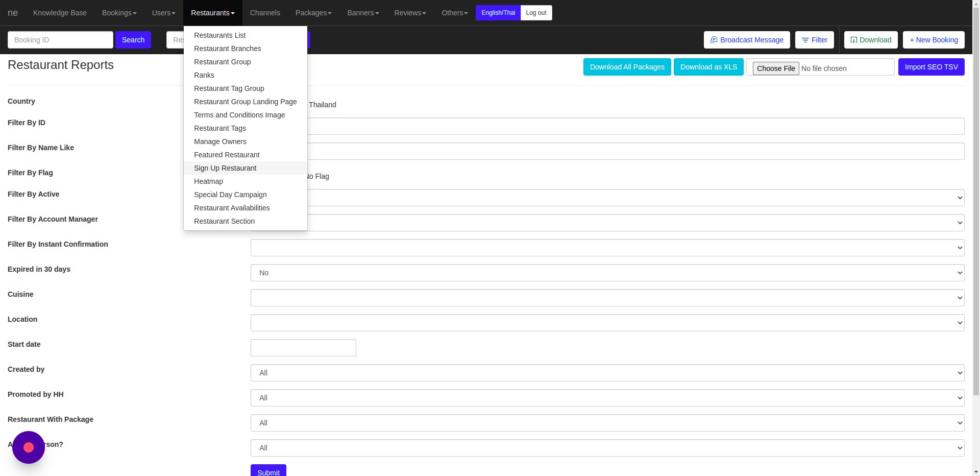Click the Choose File button
This screenshot has height=476, width=980.
775,68
